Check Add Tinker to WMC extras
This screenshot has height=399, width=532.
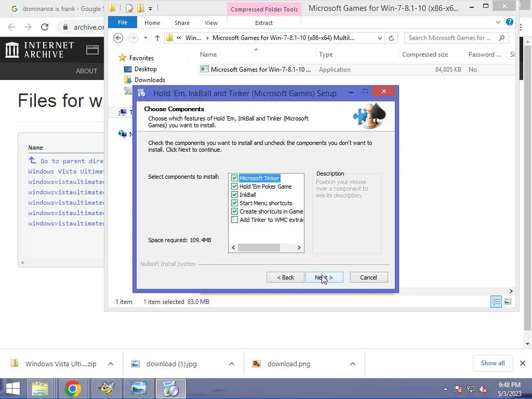(x=234, y=220)
